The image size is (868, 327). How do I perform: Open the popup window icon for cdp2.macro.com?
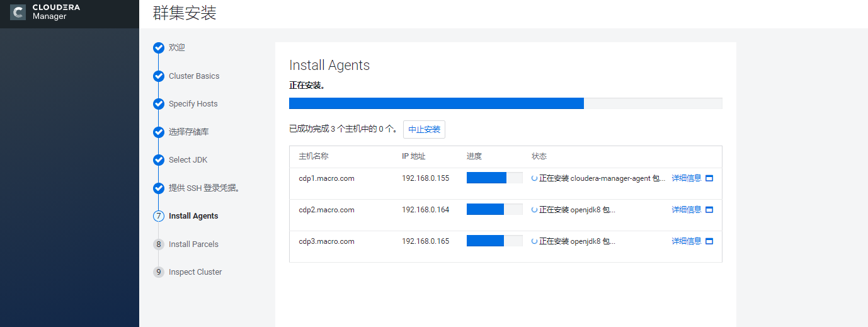tap(709, 210)
